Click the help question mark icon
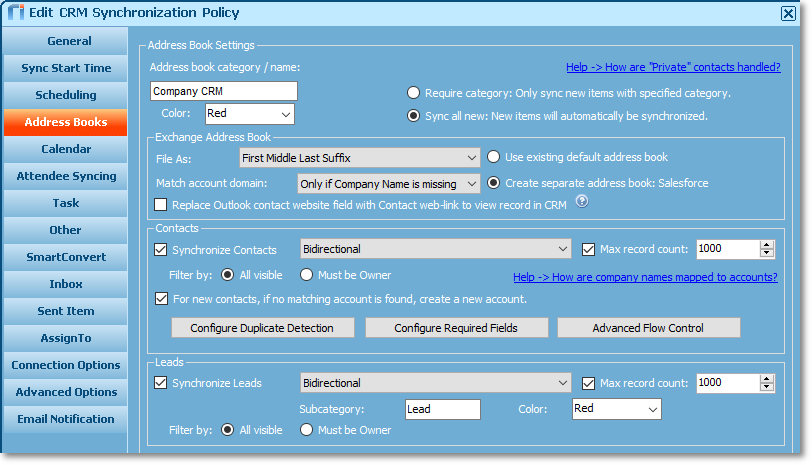Screen dimensions: 812x465 tap(582, 201)
